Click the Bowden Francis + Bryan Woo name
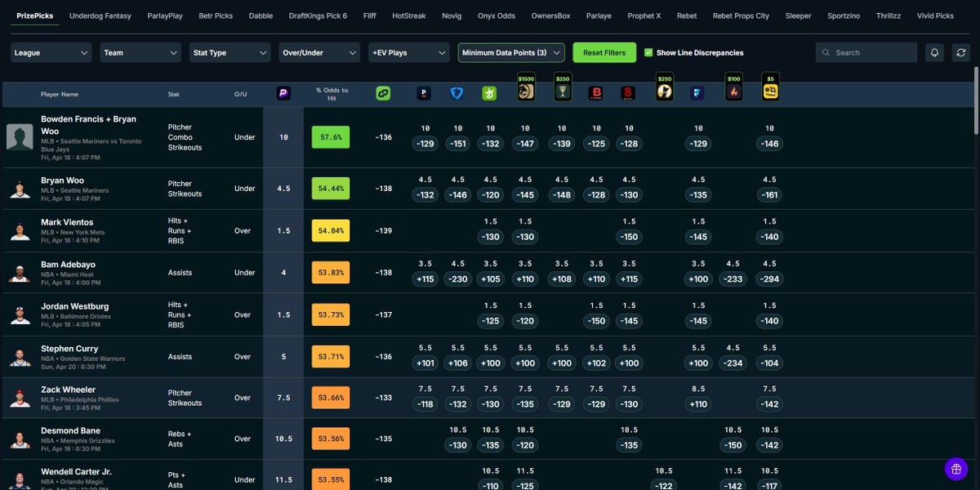Viewport: 980px width, 490px height. [88, 124]
